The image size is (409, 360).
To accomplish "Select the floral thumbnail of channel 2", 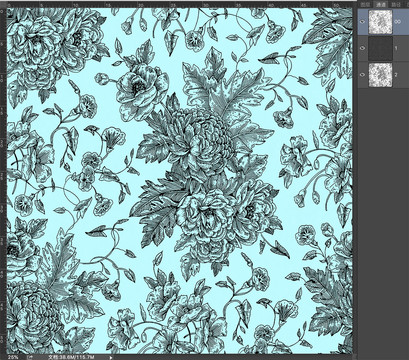I will (380, 75).
